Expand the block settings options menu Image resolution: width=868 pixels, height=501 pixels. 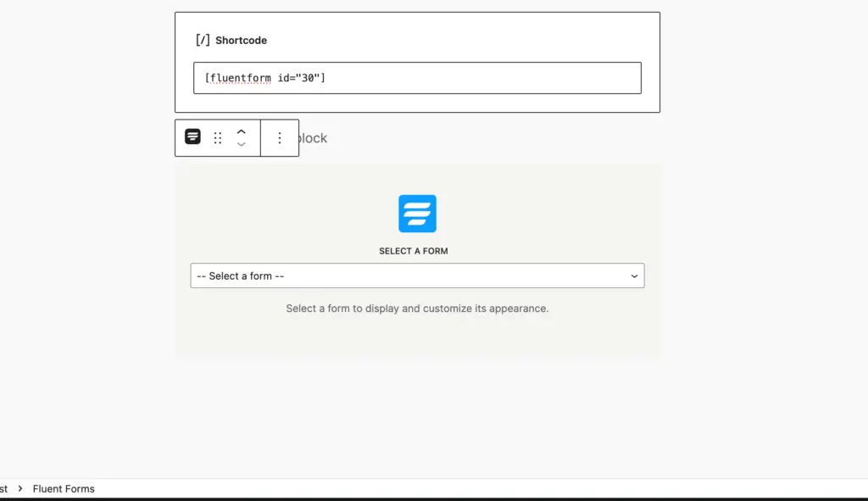coord(280,137)
